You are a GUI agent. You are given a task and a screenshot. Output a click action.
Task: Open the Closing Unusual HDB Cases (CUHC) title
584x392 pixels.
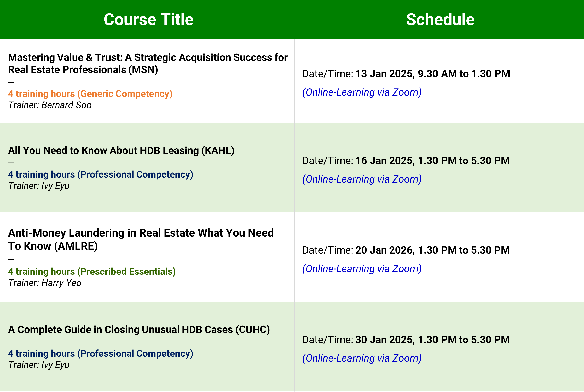tap(139, 330)
